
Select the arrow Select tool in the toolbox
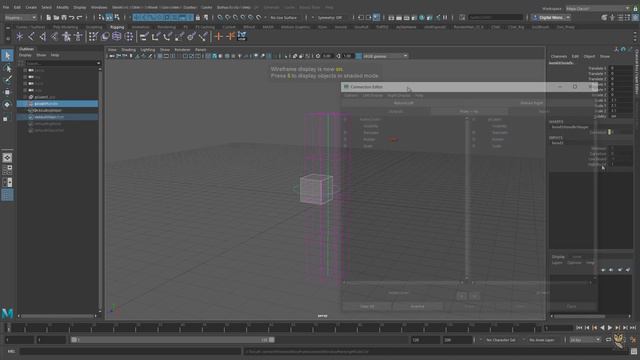click(x=7, y=55)
